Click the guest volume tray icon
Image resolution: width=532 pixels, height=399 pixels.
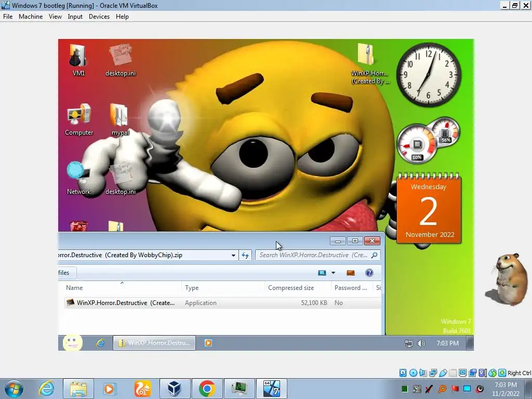pos(421,344)
